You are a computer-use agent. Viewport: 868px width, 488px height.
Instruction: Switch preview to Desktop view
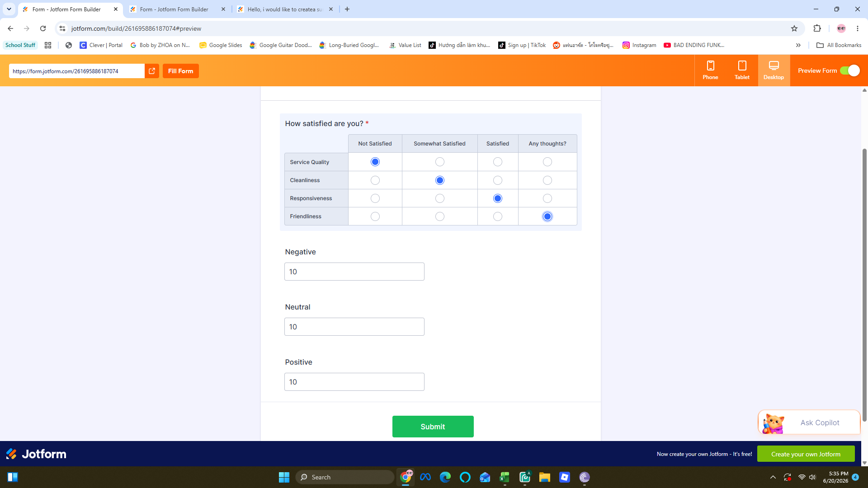point(774,70)
